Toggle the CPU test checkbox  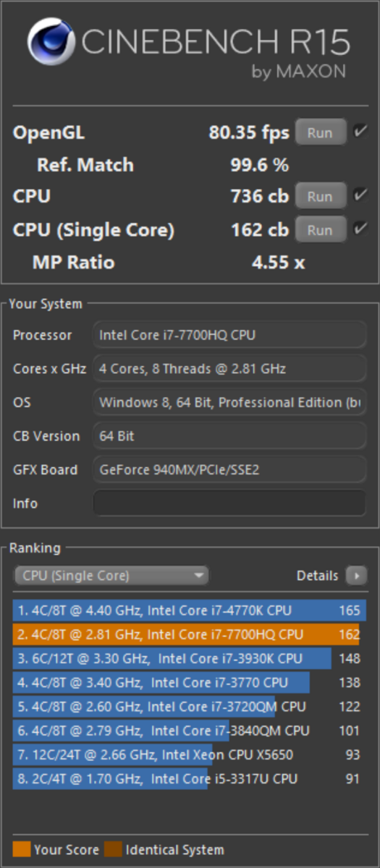click(360, 195)
